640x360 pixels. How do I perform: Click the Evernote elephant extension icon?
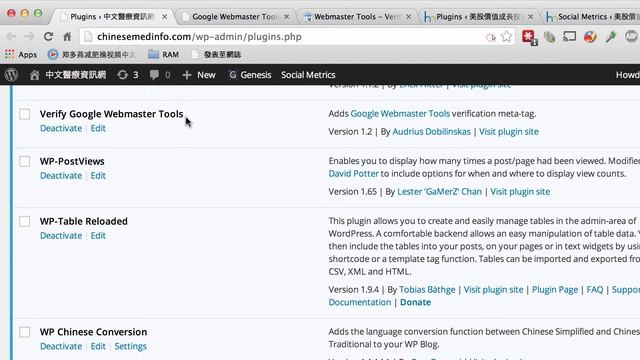(x=549, y=37)
